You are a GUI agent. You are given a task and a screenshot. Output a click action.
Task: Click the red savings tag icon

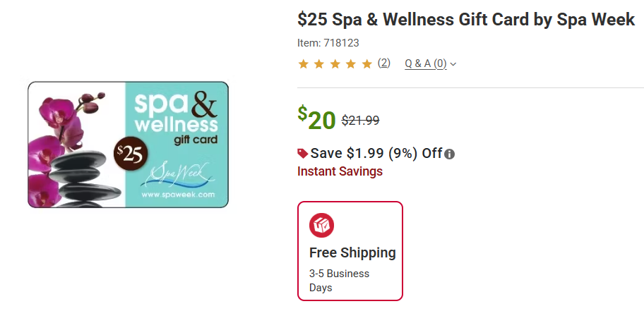[x=303, y=153]
